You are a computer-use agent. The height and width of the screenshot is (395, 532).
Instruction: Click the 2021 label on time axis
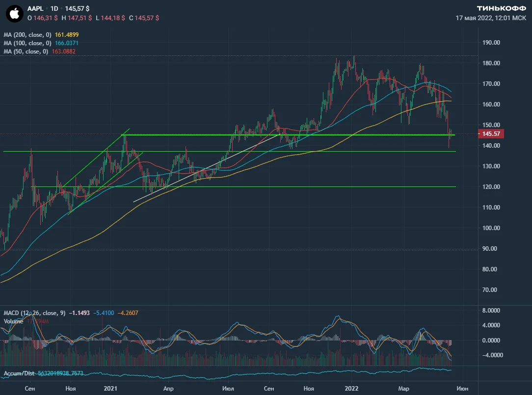click(110, 388)
